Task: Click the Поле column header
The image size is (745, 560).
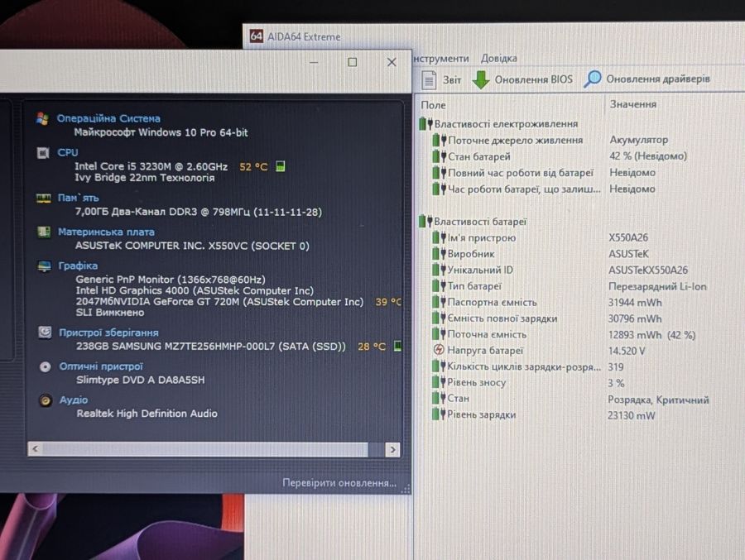Action: (433, 105)
